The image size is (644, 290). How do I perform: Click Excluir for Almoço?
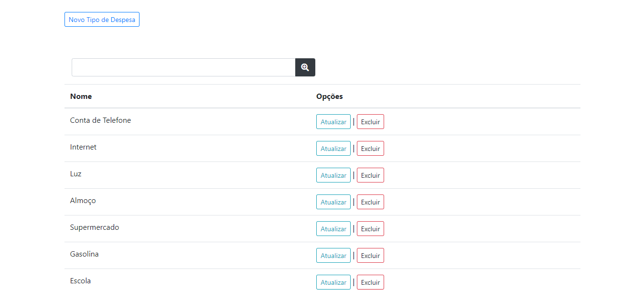(x=370, y=202)
